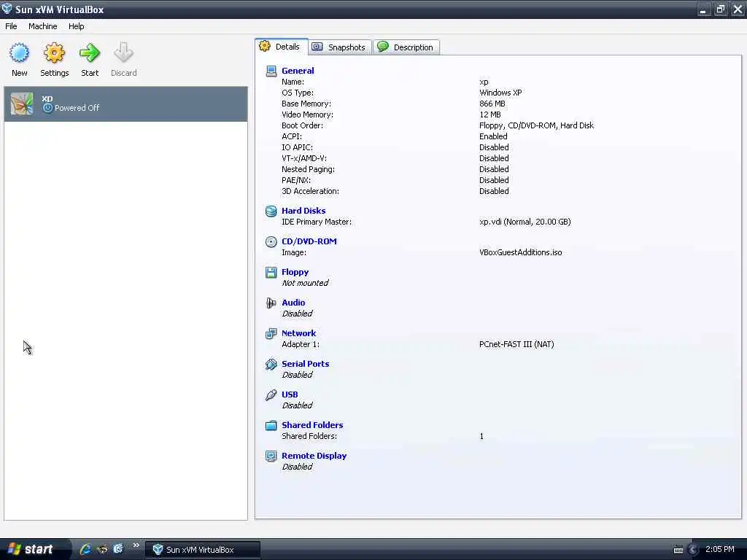Click the Description tab speech bubble icon
Image resolution: width=747 pixels, height=560 pixels.
(x=382, y=46)
